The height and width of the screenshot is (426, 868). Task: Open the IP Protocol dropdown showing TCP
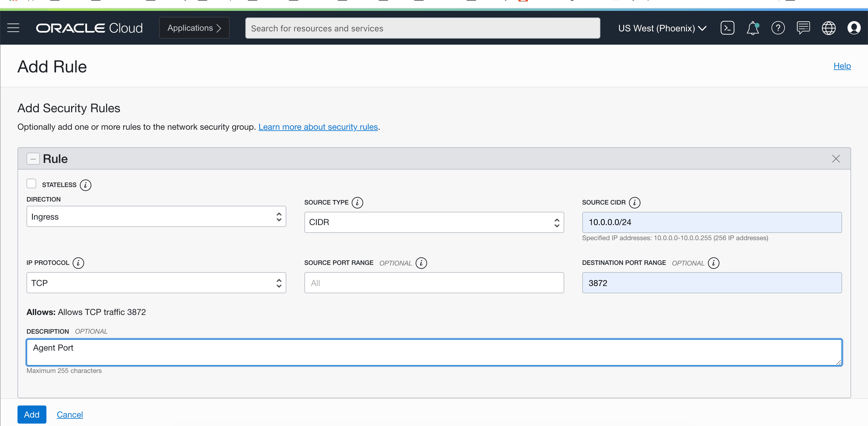(156, 283)
